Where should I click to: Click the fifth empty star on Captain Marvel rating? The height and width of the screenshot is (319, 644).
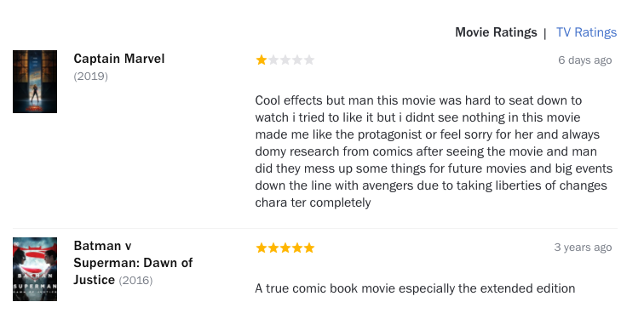coord(309,60)
